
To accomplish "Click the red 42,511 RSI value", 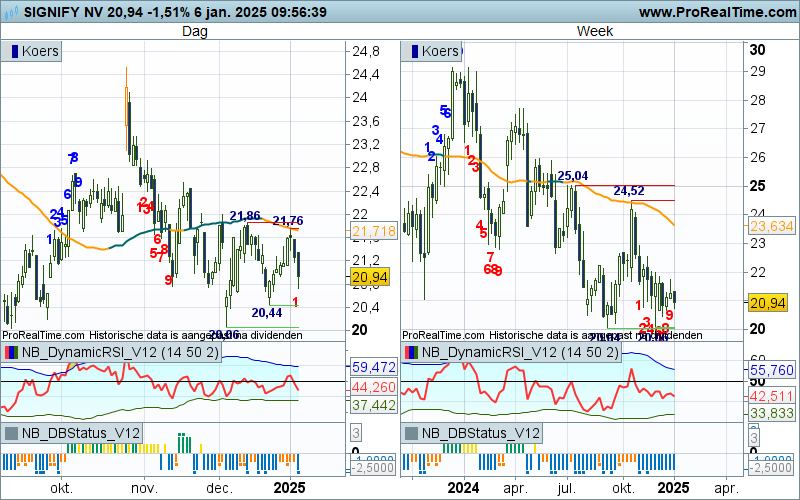I will click(x=772, y=396).
